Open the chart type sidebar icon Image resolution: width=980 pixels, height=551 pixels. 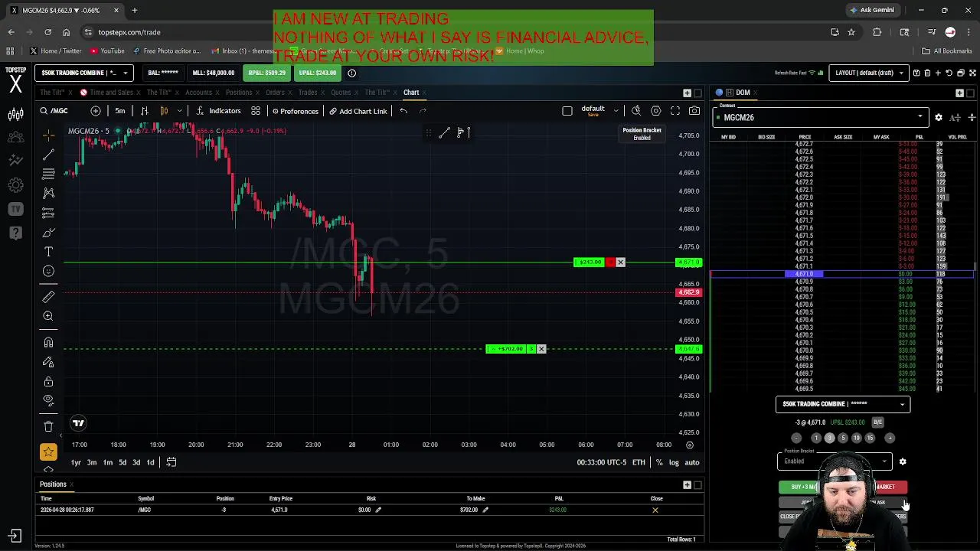click(15, 114)
